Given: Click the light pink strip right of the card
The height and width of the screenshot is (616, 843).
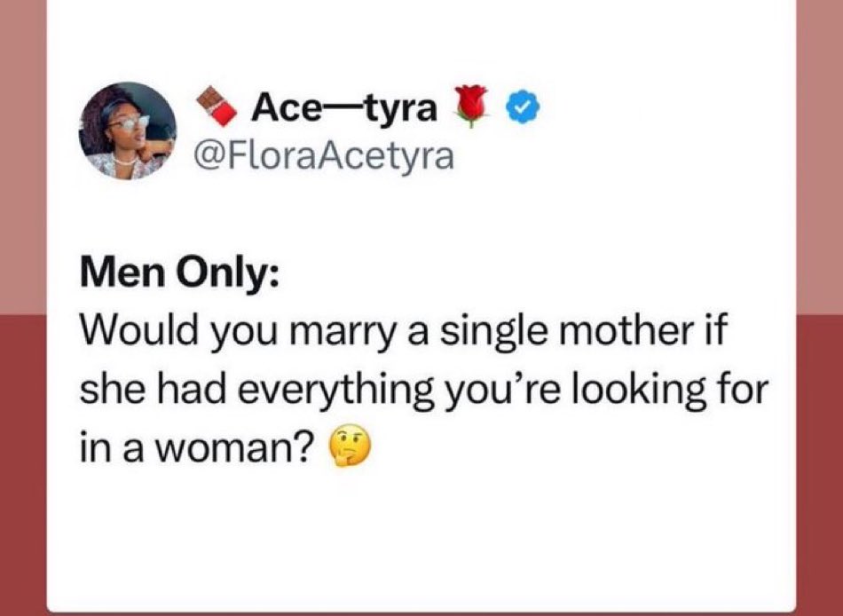Looking at the screenshot, I should [x=819, y=157].
